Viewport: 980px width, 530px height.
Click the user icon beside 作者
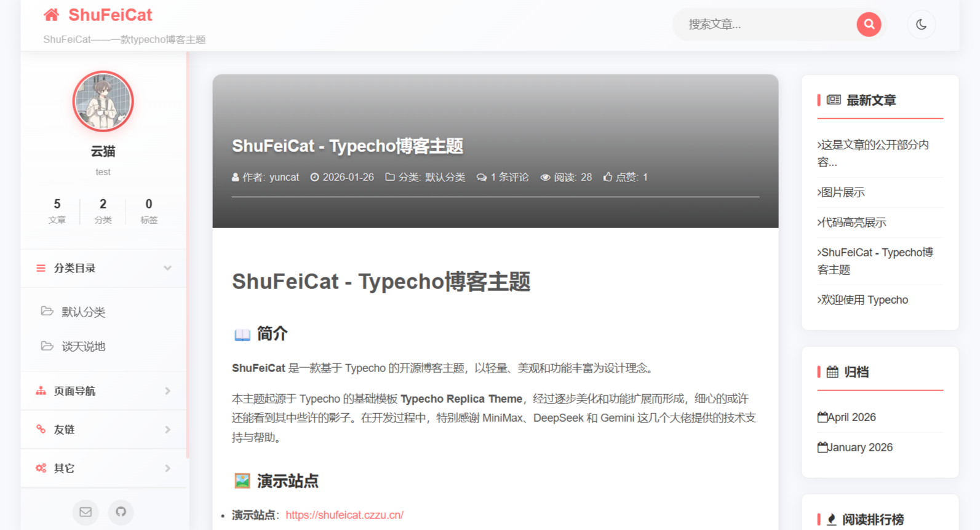click(x=235, y=177)
